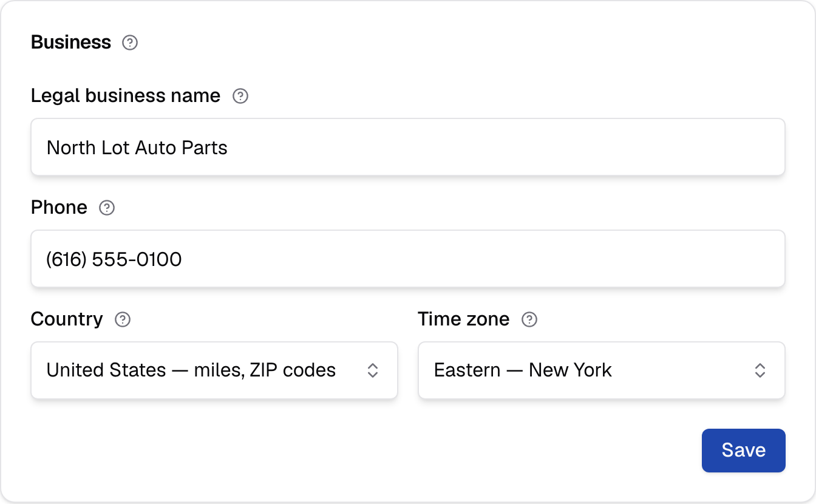Click the 'Phone' field label

59,208
